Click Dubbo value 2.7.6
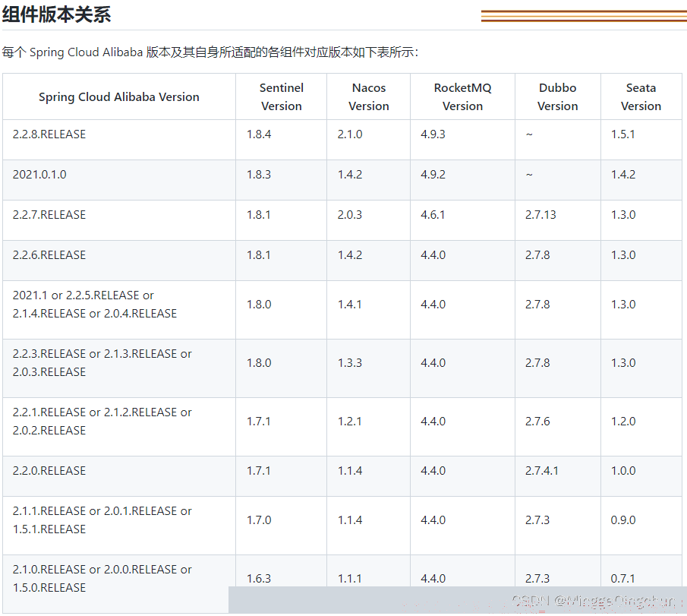 (x=537, y=422)
